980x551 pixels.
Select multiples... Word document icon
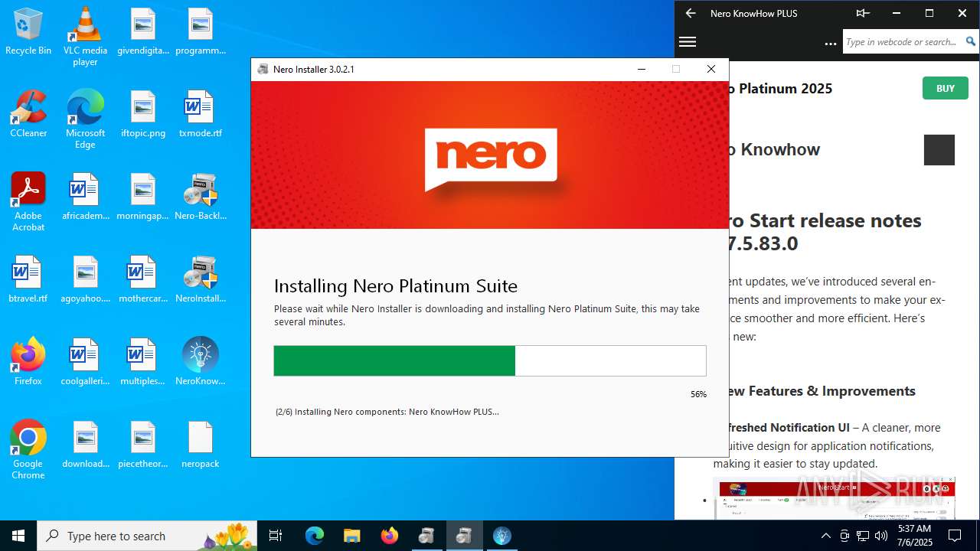coord(143,361)
